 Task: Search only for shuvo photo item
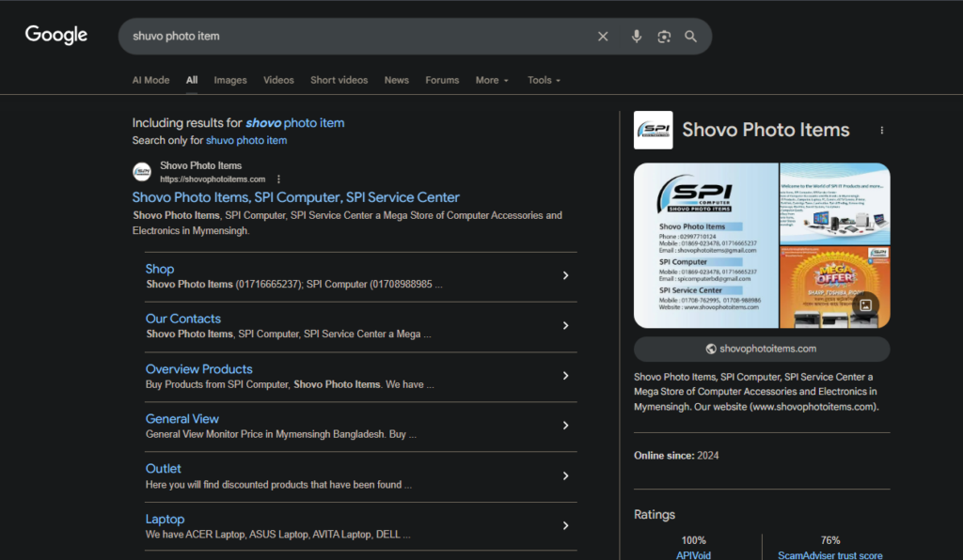tap(246, 140)
